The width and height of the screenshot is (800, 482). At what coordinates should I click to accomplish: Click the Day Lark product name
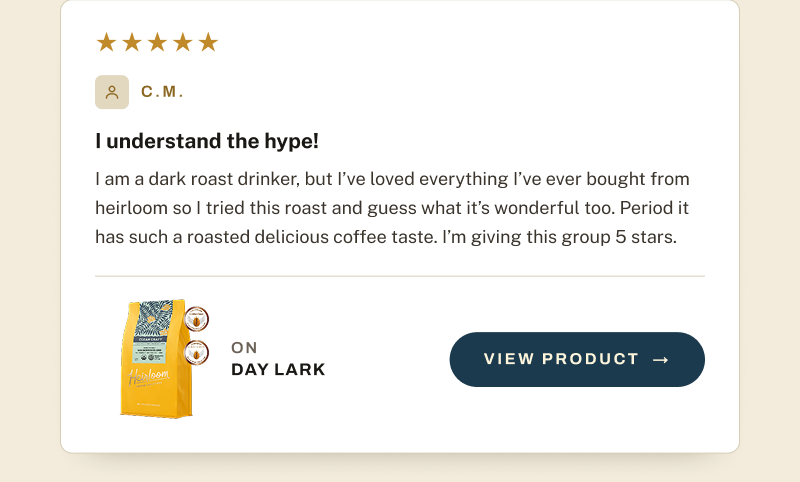click(x=278, y=369)
